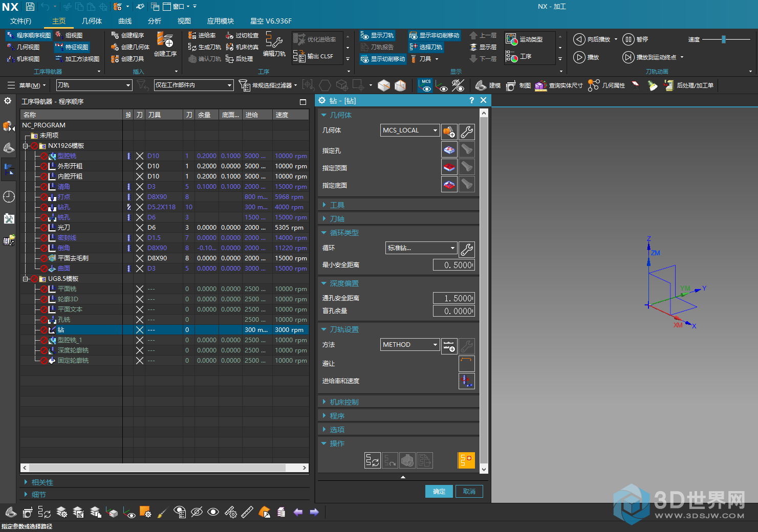Click the Specify Top Surface select icon
The height and width of the screenshot is (532, 758).
coord(449,167)
